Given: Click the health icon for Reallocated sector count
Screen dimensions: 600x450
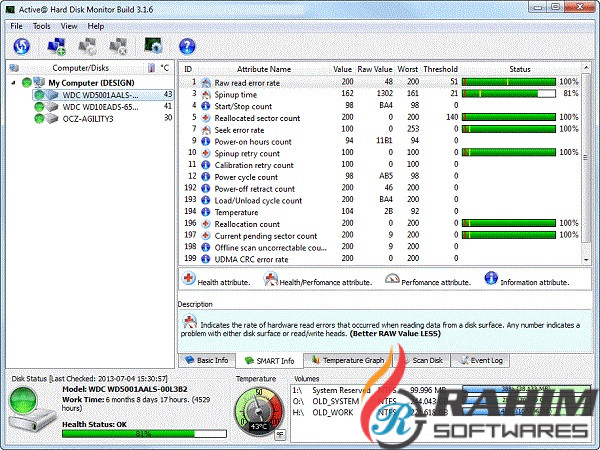Looking at the screenshot, I should click(x=206, y=118).
